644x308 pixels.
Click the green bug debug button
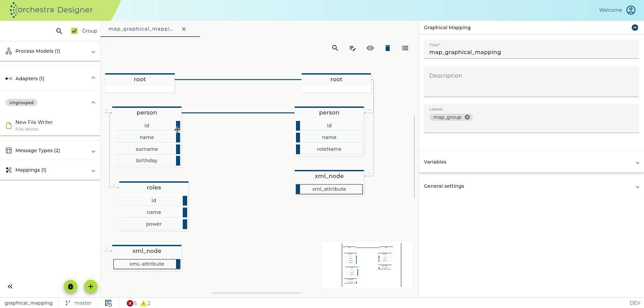(x=71, y=287)
